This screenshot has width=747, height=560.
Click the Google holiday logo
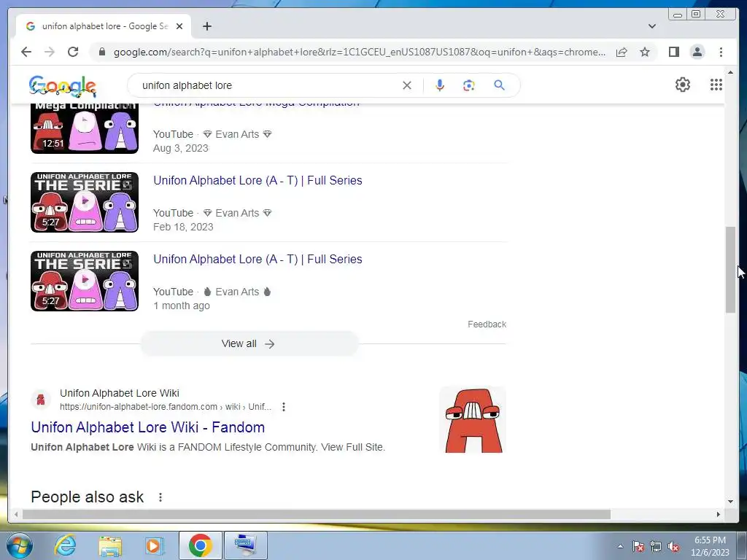pyautogui.click(x=63, y=86)
